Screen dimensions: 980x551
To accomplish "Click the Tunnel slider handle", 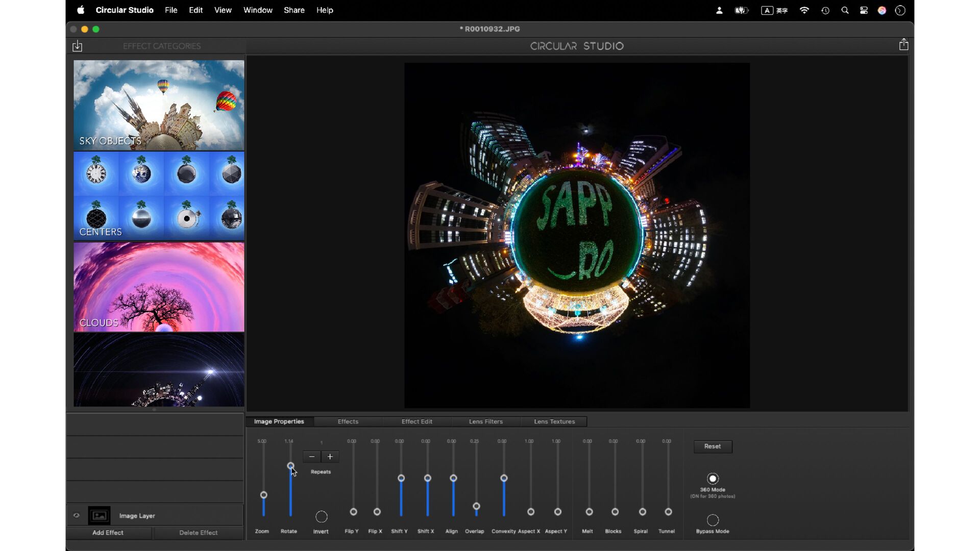I will tap(668, 512).
